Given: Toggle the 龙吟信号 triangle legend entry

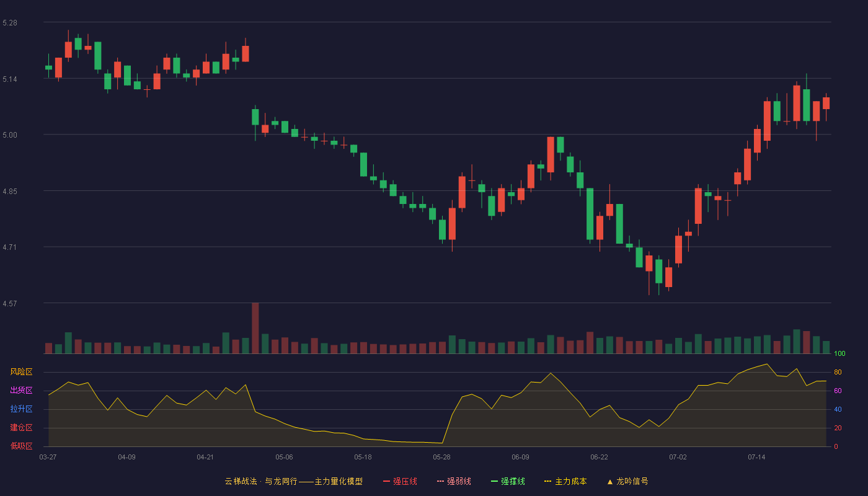Looking at the screenshot, I should tap(627, 481).
